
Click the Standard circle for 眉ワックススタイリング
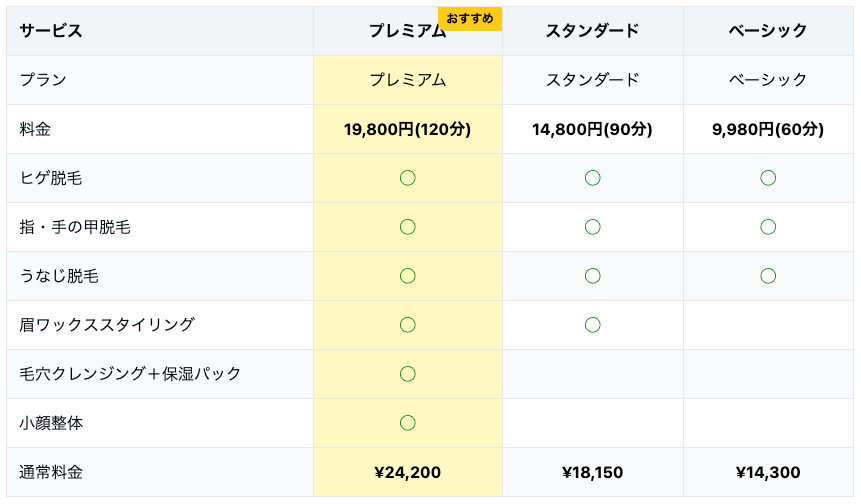click(x=592, y=325)
